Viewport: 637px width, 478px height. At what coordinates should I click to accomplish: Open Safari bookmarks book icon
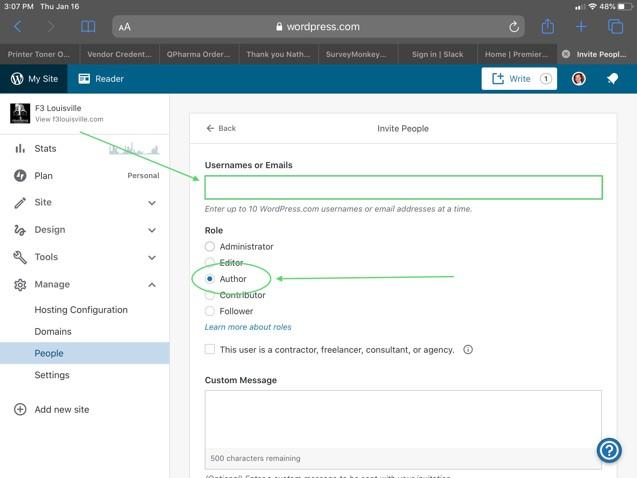[88, 27]
